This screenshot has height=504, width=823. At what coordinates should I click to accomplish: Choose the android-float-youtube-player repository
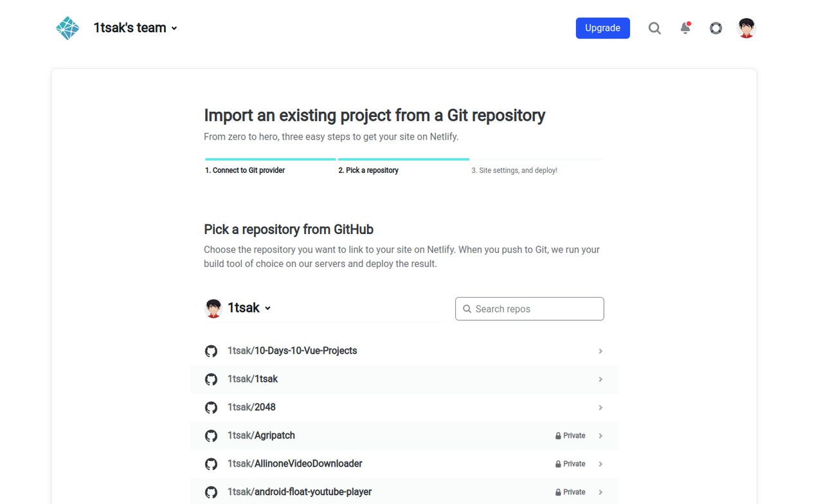300,492
